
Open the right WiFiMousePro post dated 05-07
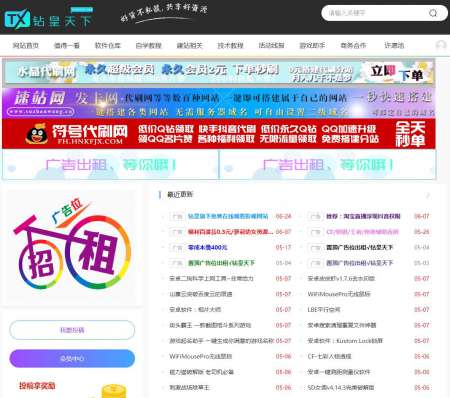339,294
